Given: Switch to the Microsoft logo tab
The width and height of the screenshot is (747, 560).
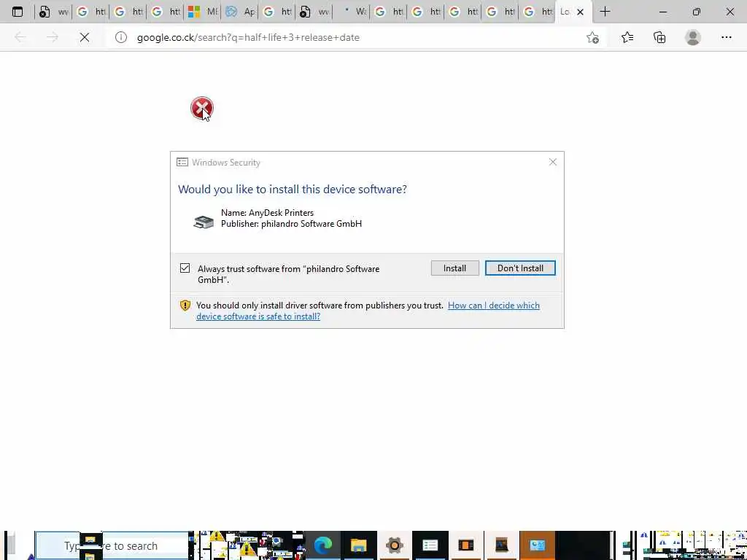Looking at the screenshot, I should 201,12.
